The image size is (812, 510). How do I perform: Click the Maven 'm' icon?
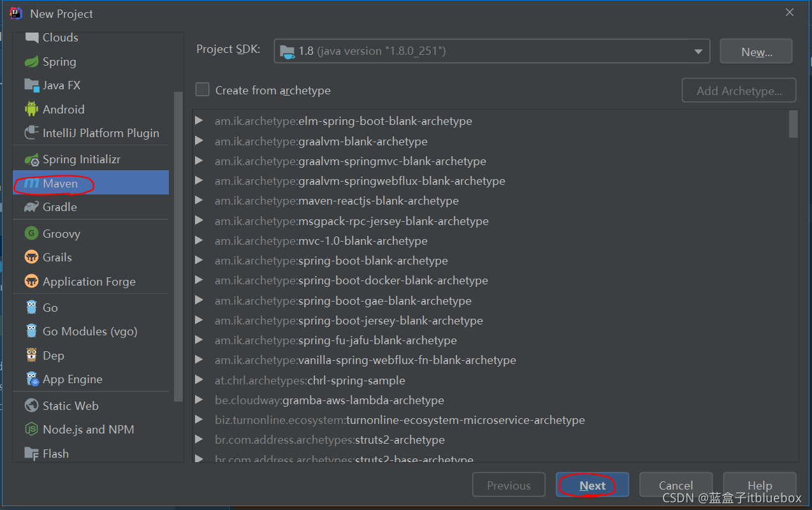pos(31,184)
